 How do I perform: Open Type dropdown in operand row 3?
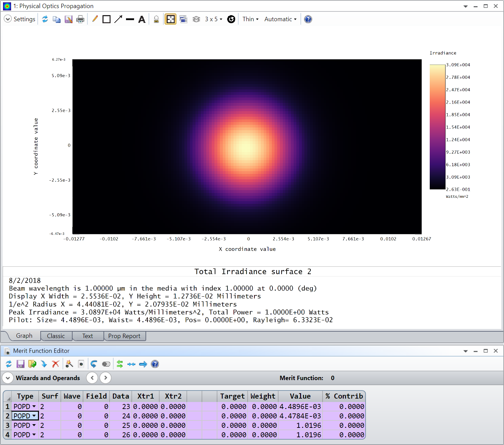click(34, 425)
